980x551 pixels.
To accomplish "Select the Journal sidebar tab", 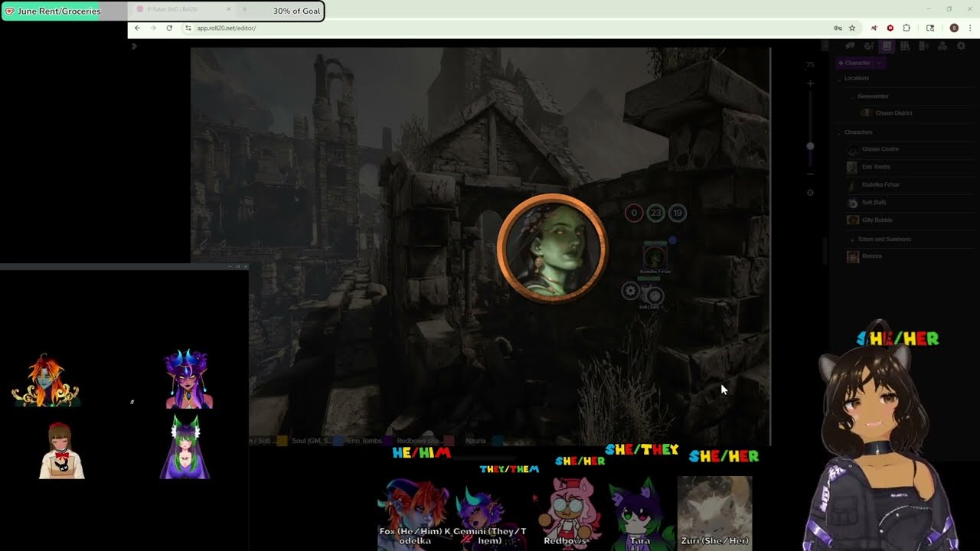I will click(887, 47).
